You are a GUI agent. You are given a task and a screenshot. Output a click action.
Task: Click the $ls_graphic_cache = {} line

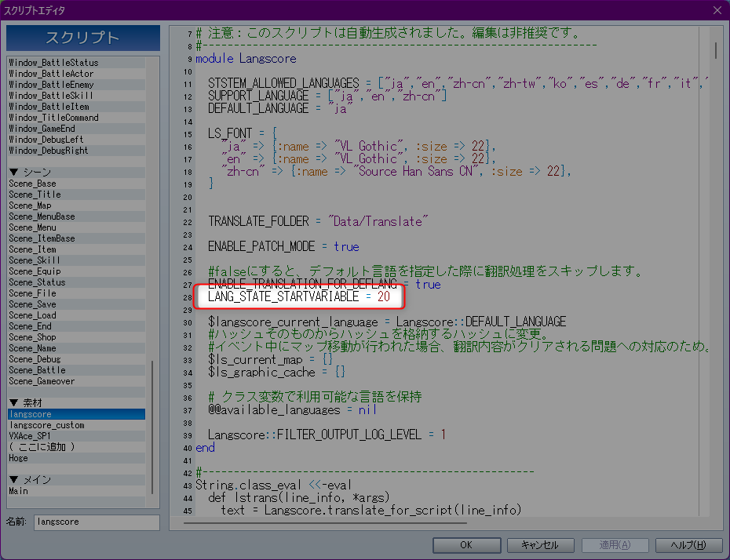(x=276, y=372)
